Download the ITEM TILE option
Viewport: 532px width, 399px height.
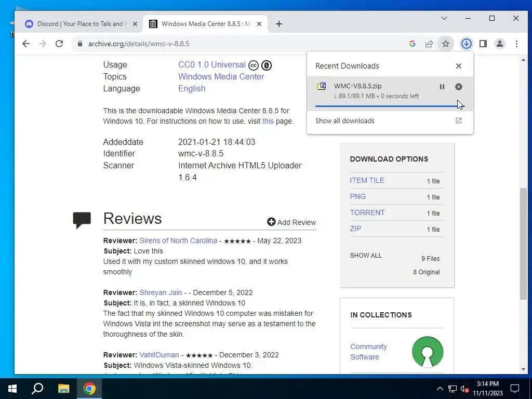(x=367, y=180)
